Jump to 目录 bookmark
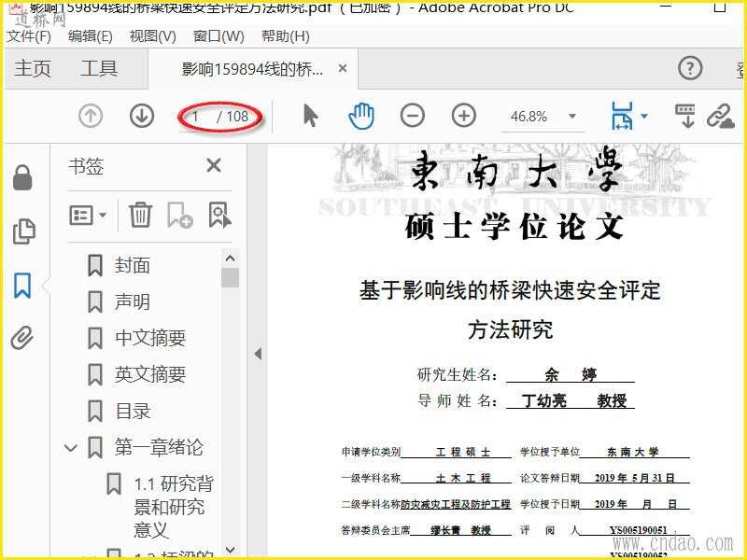This screenshot has height=560, width=747. [133, 411]
